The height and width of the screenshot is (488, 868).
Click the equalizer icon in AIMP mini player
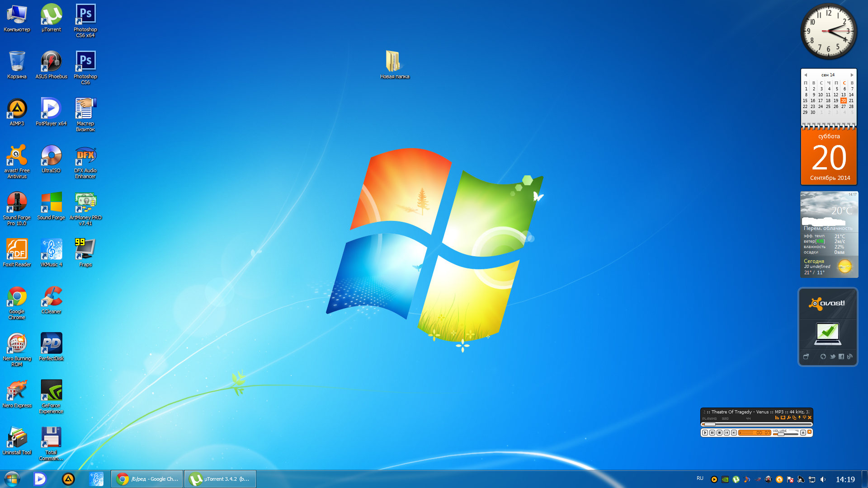(x=777, y=418)
